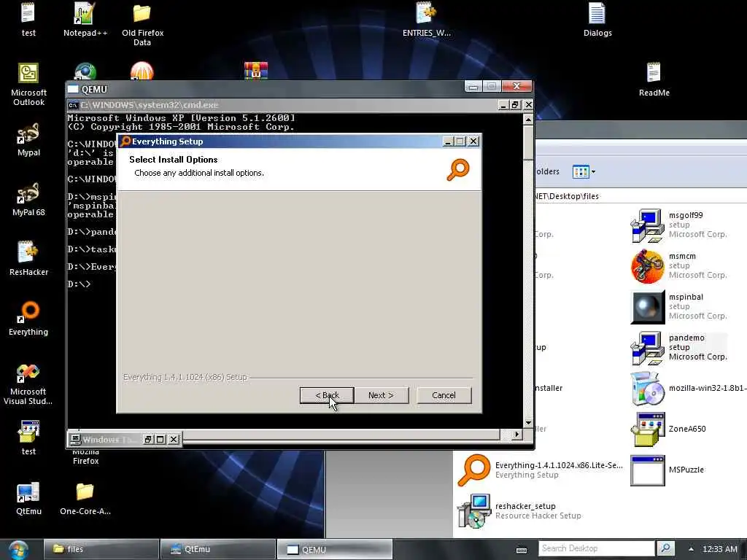Launch Everything search desktop shortcut

(28, 319)
